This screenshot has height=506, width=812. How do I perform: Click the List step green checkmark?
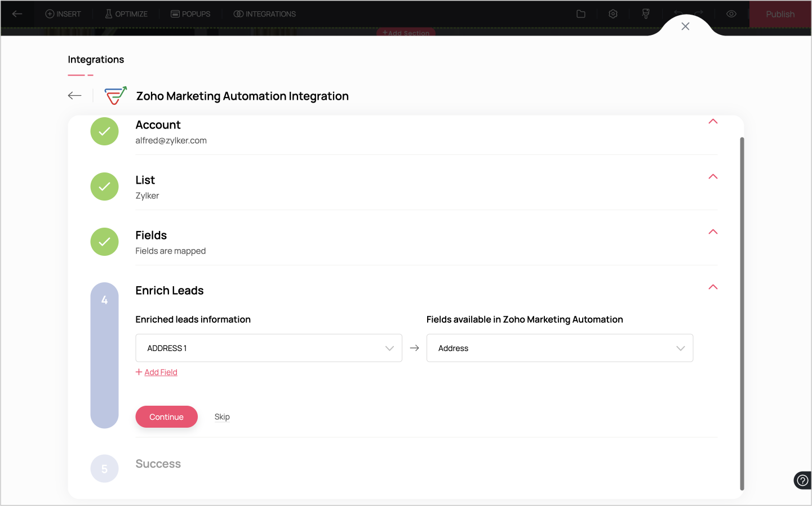coord(104,187)
